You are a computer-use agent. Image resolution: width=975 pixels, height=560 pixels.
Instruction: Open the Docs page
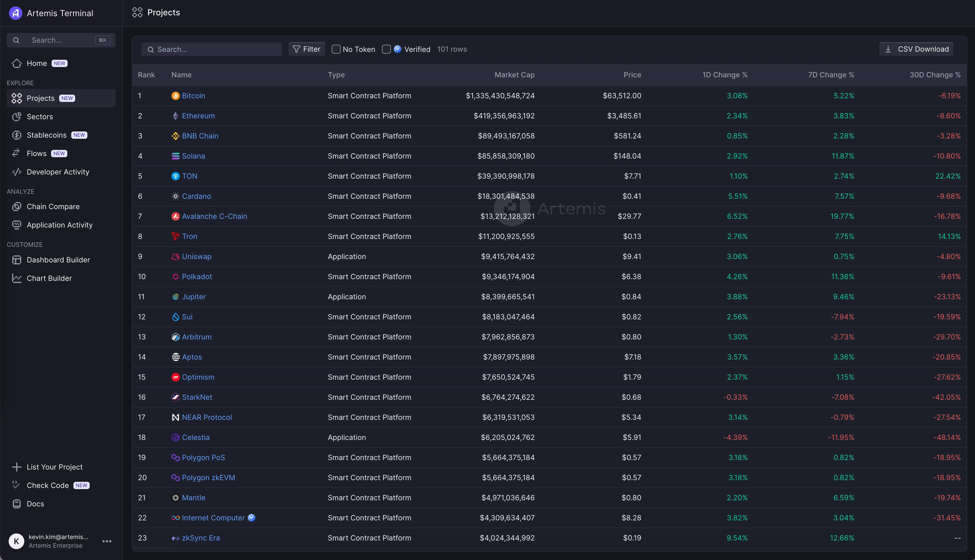(61, 504)
